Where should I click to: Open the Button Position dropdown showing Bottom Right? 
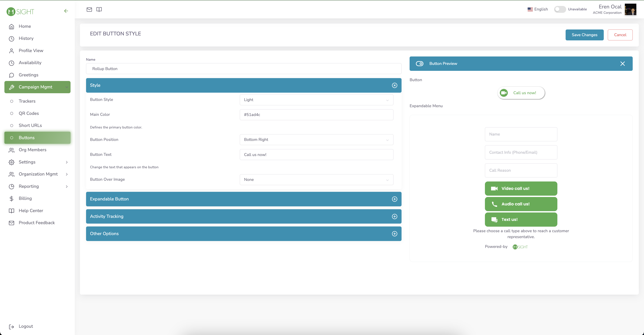click(x=316, y=140)
